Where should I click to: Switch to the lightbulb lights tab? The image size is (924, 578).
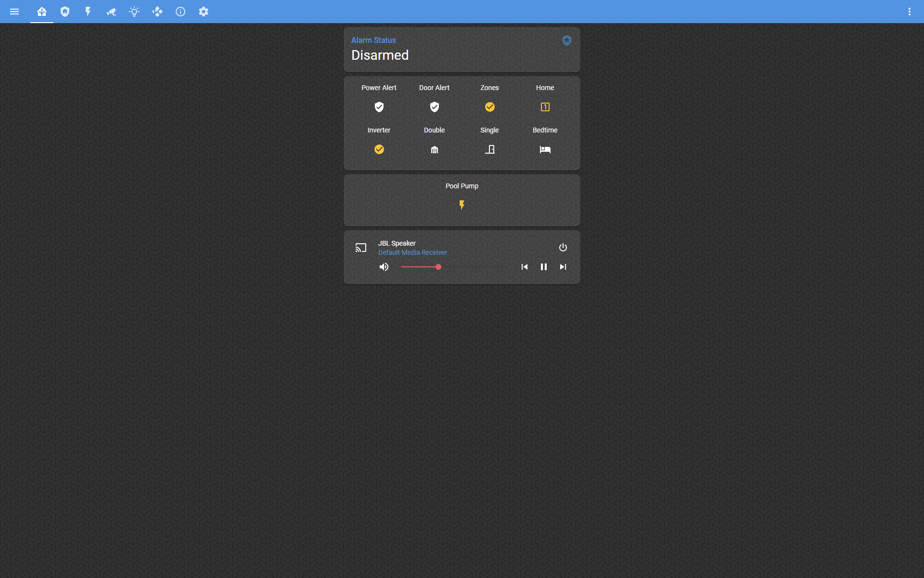click(x=134, y=12)
